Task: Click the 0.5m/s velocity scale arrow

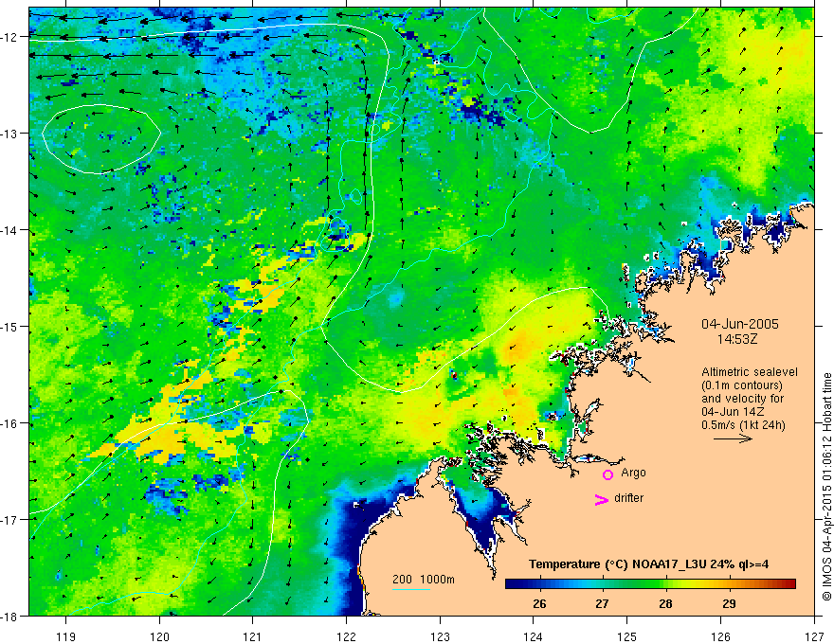Action: point(733,438)
